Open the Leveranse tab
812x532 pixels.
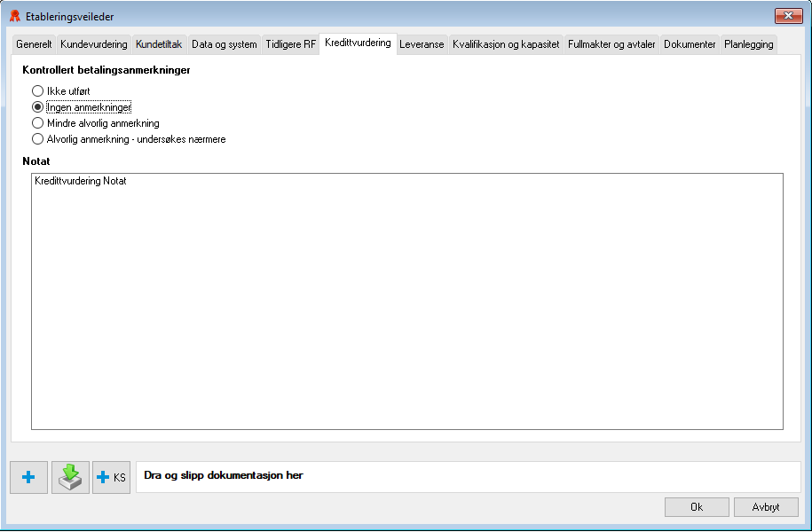422,44
